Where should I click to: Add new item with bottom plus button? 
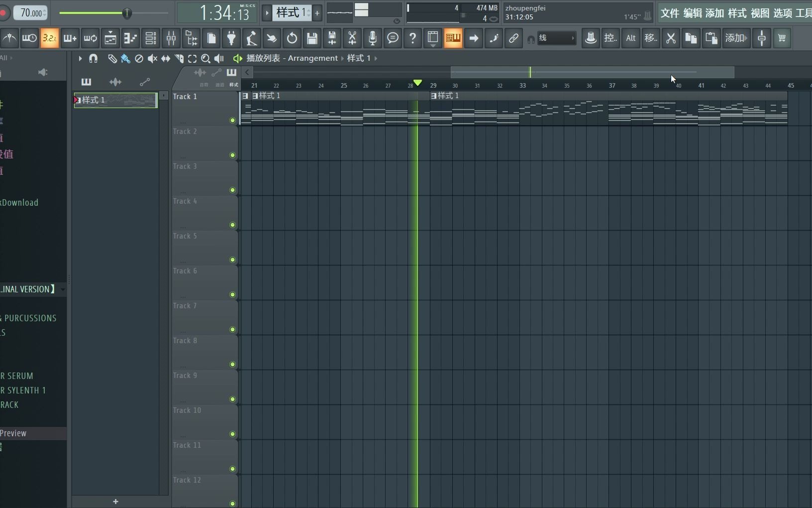pyautogui.click(x=115, y=502)
